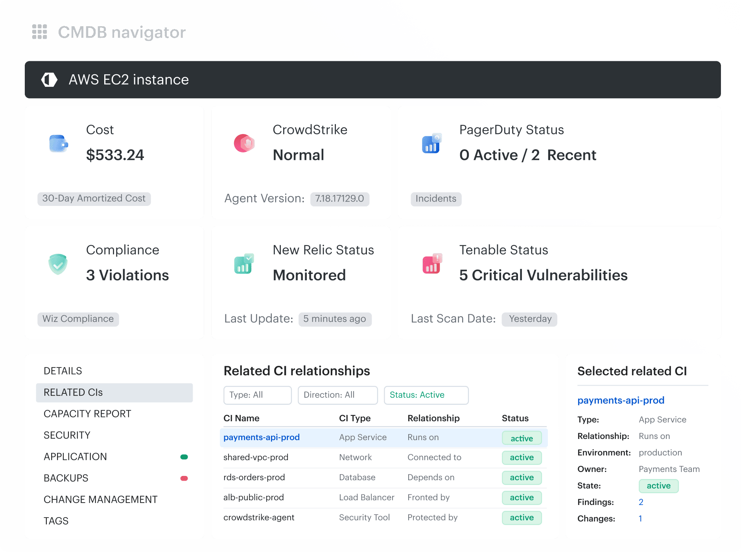Click the CI Name column header
This screenshot has width=741, height=560.
(x=241, y=419)
